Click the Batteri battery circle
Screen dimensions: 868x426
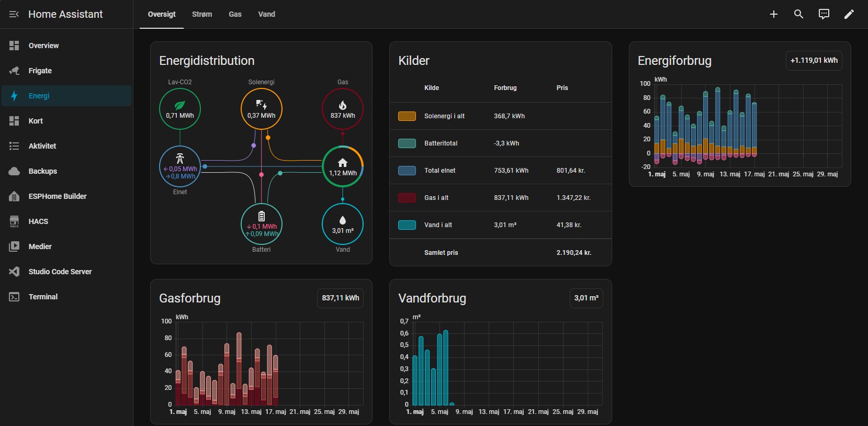(x=262, y=224)
